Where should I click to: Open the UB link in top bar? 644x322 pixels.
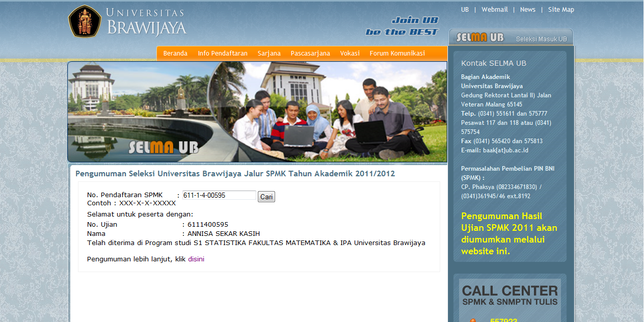coord(465,10)
